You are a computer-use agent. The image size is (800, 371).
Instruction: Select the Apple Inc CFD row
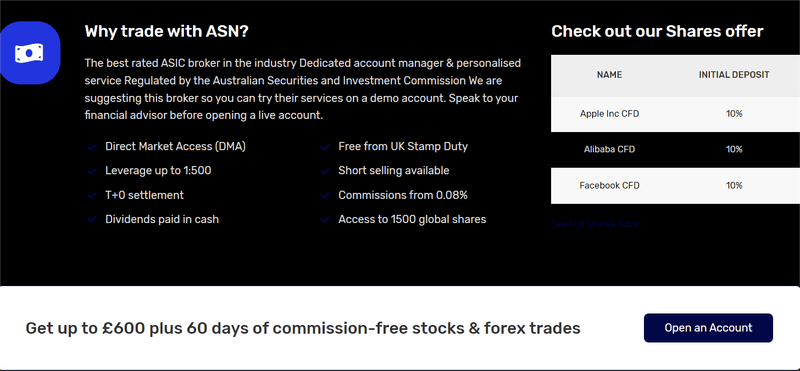click(676, 114)
